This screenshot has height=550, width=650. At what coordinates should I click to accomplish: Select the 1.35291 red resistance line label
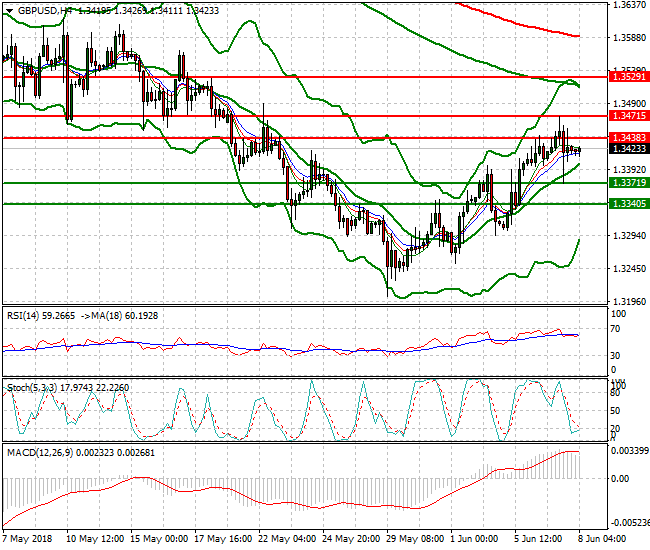pyautogui.click(x=628, y=76)
